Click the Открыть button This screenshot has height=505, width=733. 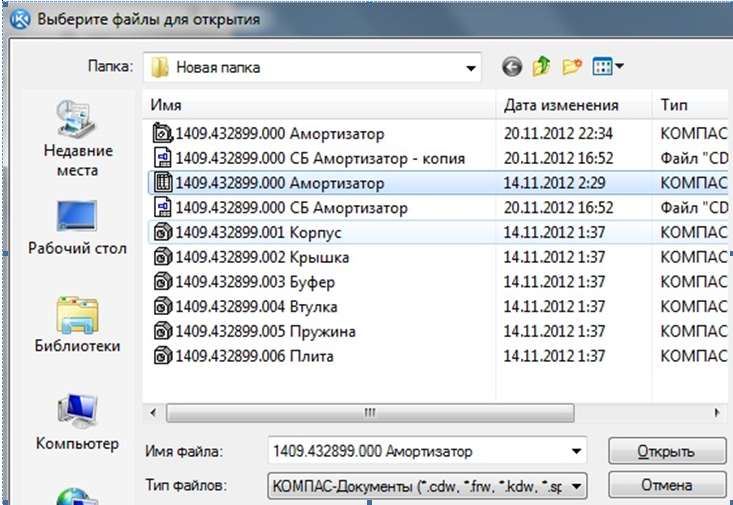tap(667, 451)
